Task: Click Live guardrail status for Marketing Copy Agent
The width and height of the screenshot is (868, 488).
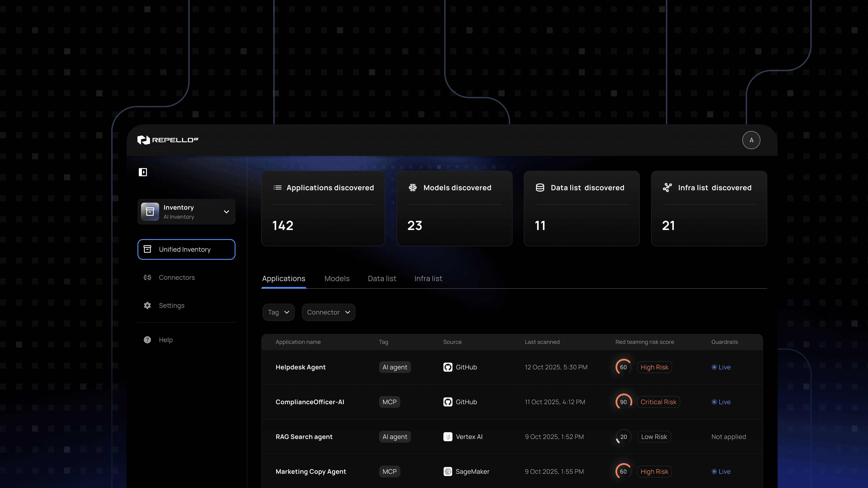Action: [721, 472]
